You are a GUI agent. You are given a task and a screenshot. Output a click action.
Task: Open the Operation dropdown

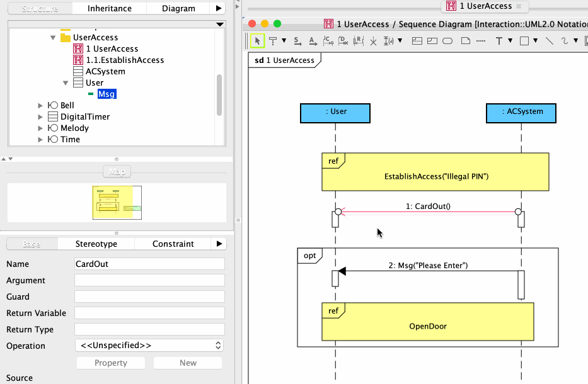click(x=149, y=346)
